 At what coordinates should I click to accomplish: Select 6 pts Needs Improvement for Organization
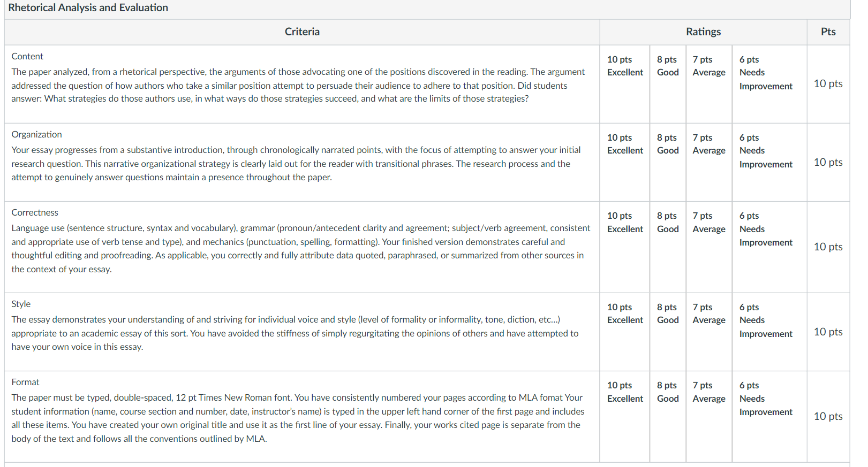click(x=769, y=162)
